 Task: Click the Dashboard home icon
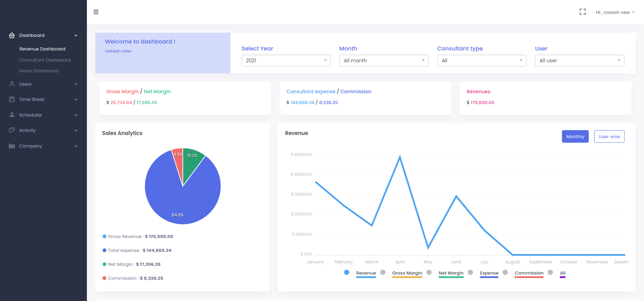(x=12, y=35)
